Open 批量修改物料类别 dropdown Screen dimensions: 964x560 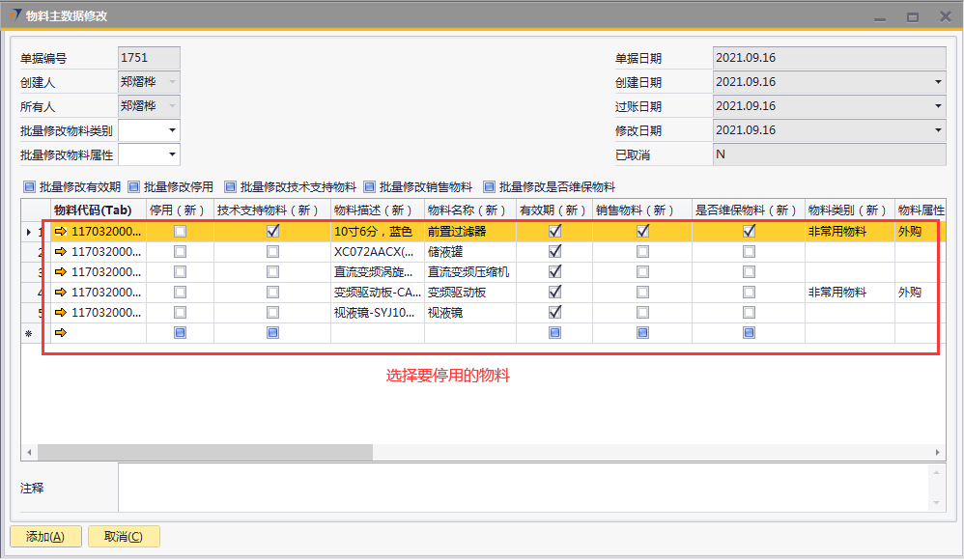pyautogui.click(x=172, y=130)
